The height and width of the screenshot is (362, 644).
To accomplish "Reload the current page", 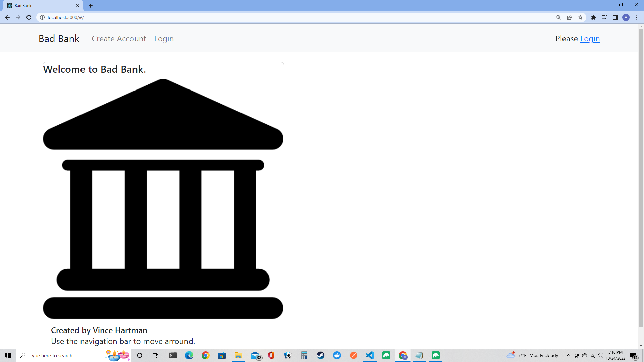I will [29, 17].
